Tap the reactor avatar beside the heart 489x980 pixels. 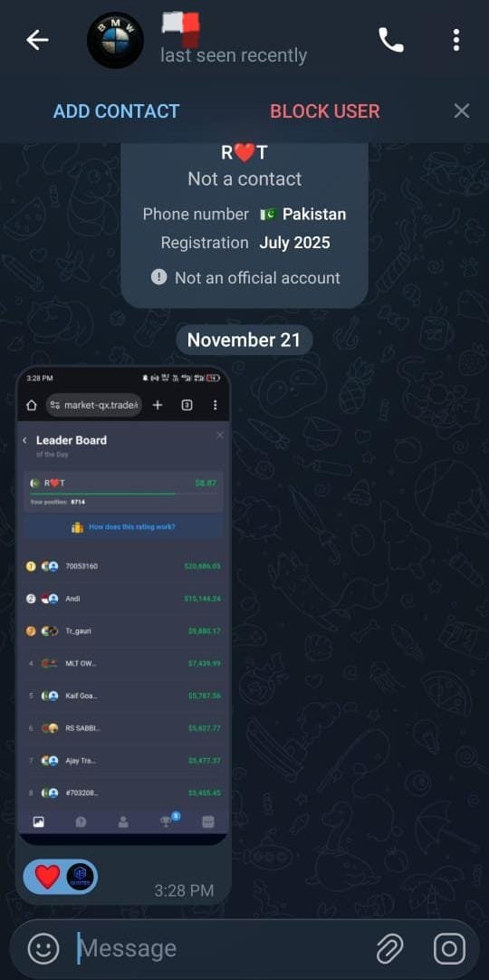80,877
